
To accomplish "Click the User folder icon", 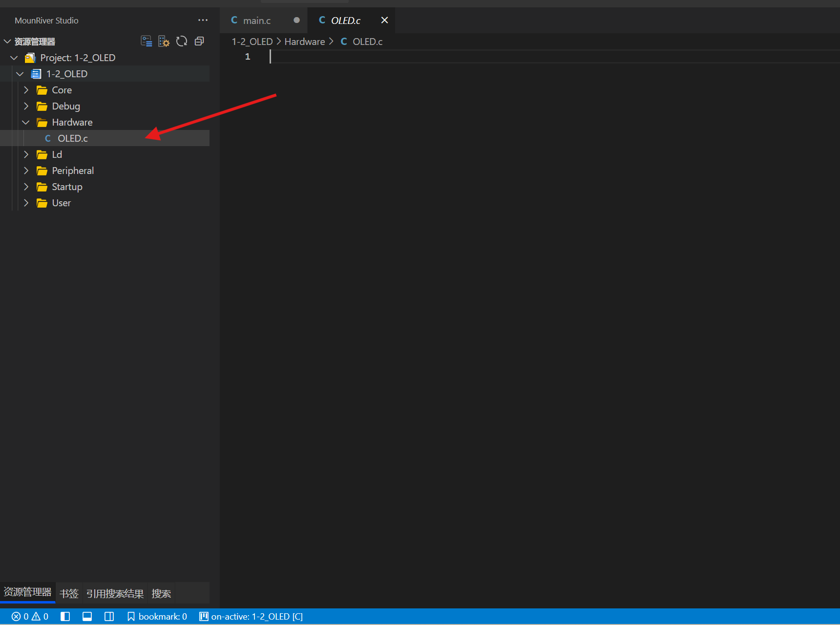I will click(x=42, y=203).
